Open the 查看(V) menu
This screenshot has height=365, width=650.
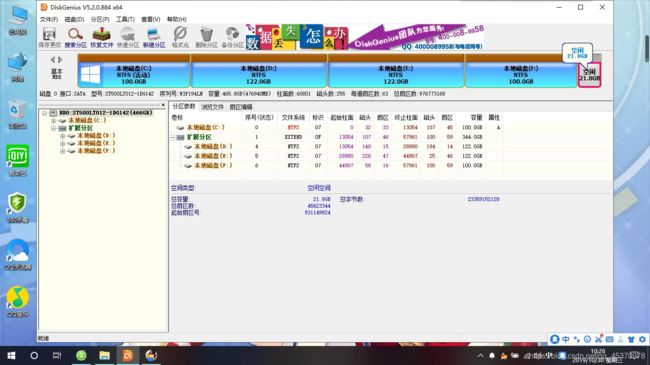pyautogui.click(x=150, y=19)
